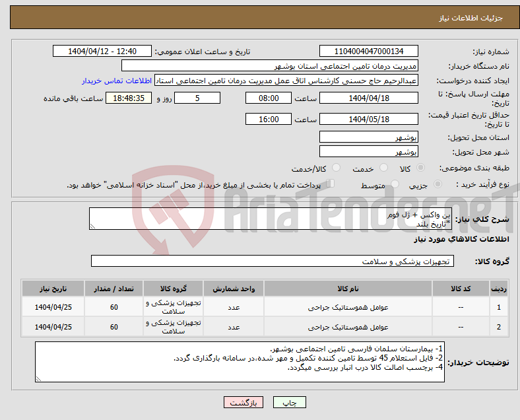This screenshot has width=520, height=420.
Task: Click the price validity date 1404/05/18
Action: click(368, 119)
